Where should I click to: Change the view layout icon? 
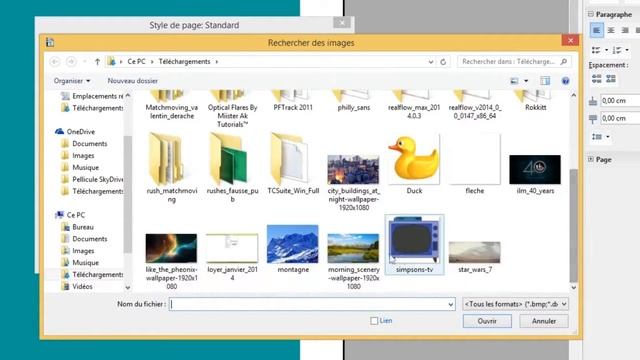coord(514,81)
